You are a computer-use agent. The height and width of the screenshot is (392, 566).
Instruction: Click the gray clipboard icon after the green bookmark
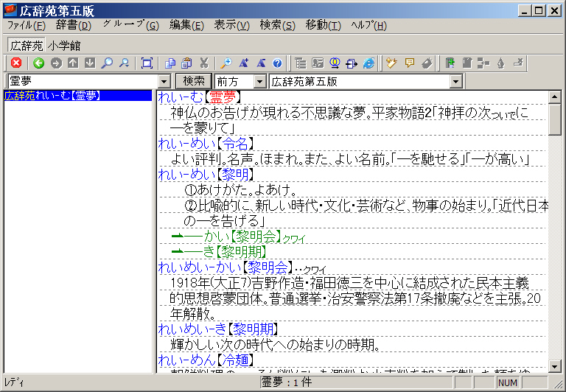467,63
